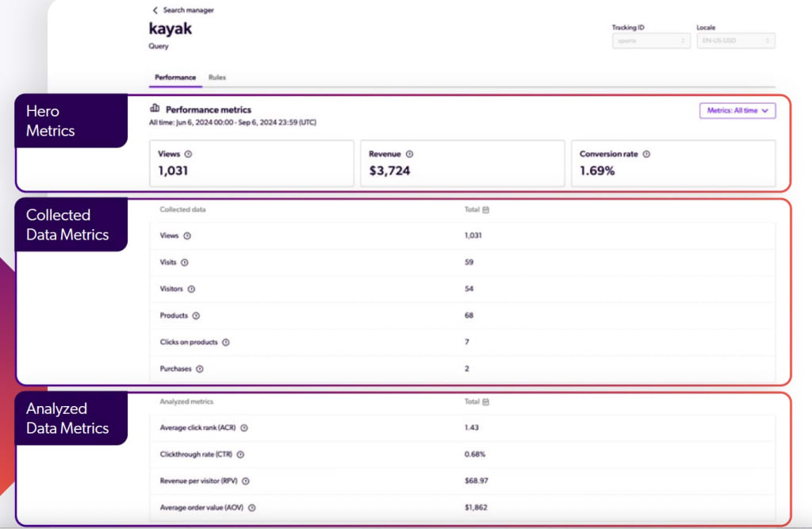This screenshot has height=529, width=812.
Task: Click info icon beside Clicks on products
Action: (226, 343)
